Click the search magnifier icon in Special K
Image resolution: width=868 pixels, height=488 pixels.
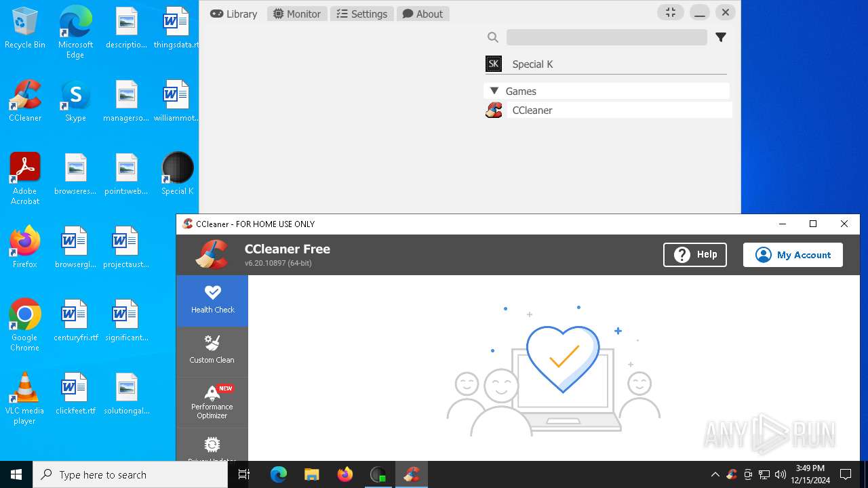(493, 37)
